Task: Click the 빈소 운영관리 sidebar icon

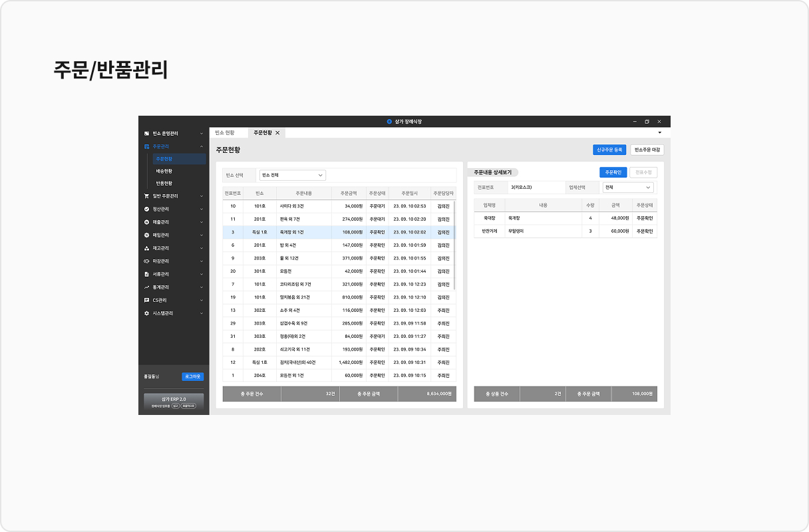Action: (x=146, y=134)
